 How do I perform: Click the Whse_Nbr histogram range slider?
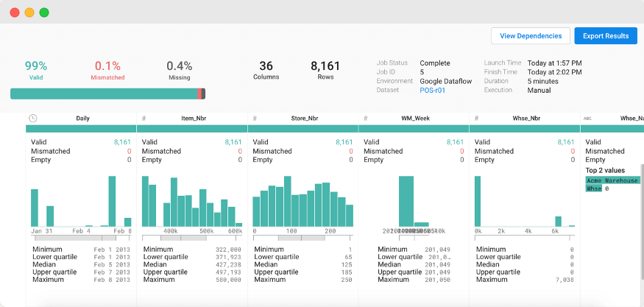[525, 238]
